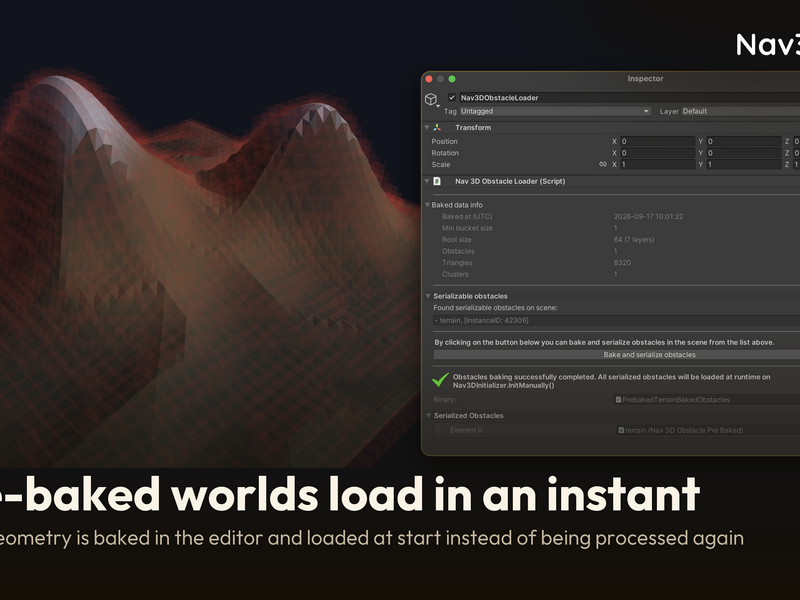800x600 pixels.
Task: Click the Root size value '64 (7 layers)'
Action: [634, 239]
